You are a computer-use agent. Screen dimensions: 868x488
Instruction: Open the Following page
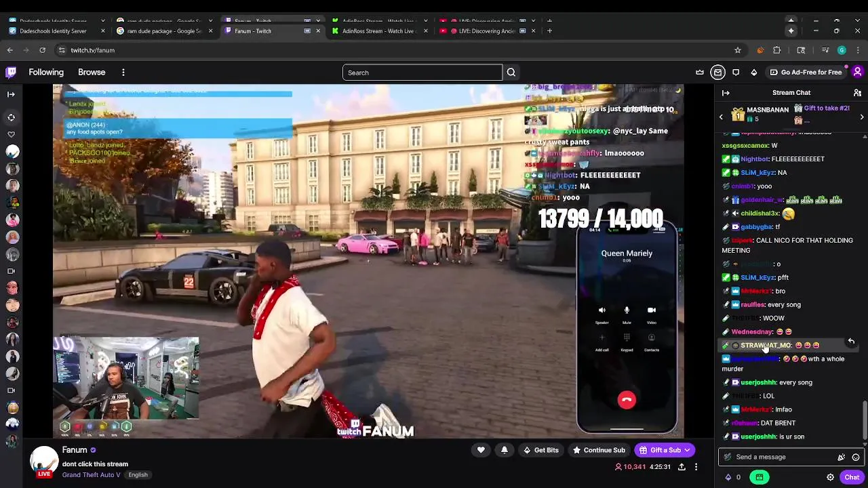click(x=46, y=73)
